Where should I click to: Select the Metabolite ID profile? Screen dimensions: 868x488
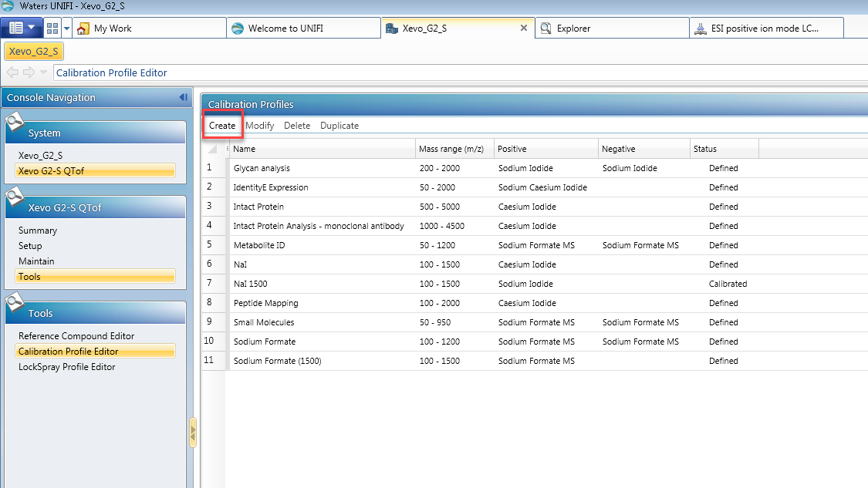535,245
